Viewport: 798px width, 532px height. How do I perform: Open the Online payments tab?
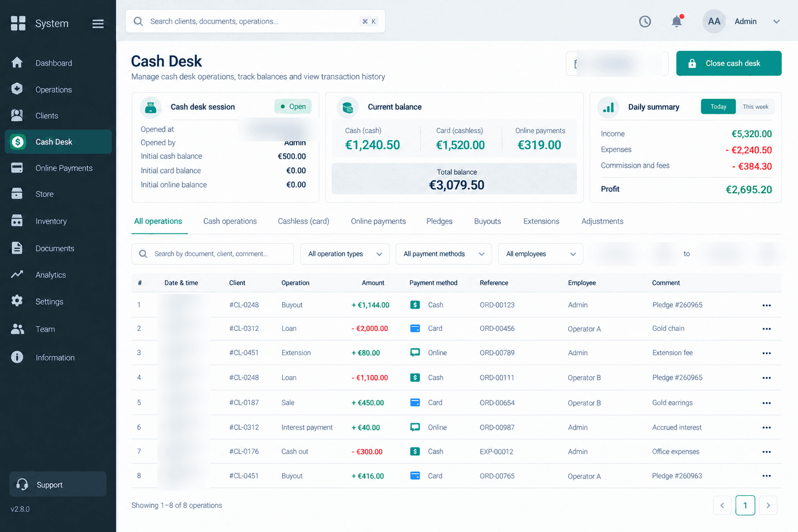378,221
